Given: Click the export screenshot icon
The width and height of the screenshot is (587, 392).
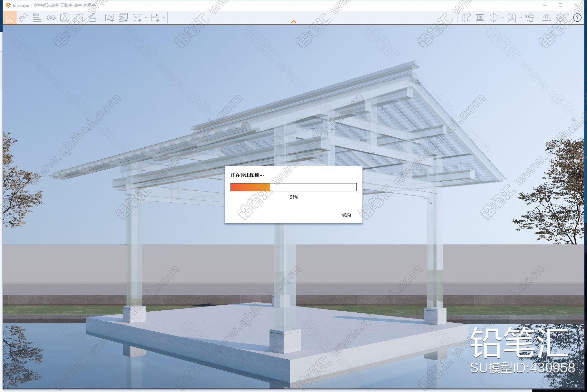Looking at the screenshot, I should pos(109,18).
